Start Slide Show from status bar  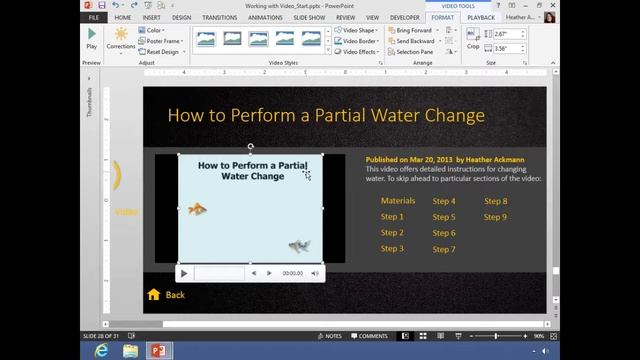point(458,336)
